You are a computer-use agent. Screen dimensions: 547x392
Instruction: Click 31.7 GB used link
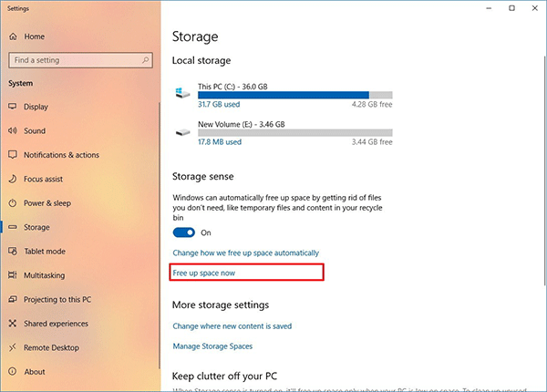click(x=219, y=104)
